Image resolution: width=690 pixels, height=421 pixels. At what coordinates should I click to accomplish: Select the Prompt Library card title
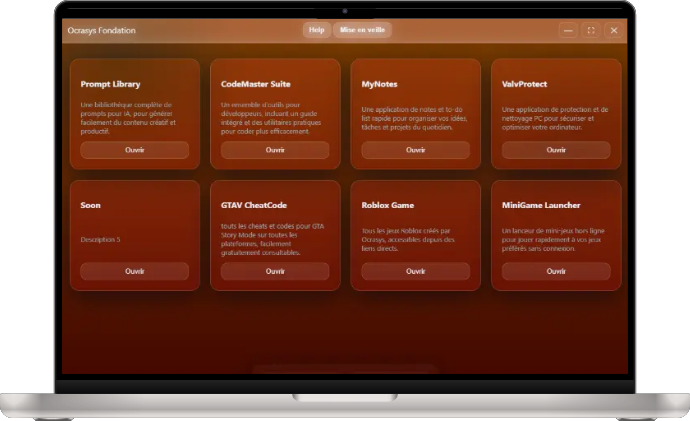pos(110,84)
